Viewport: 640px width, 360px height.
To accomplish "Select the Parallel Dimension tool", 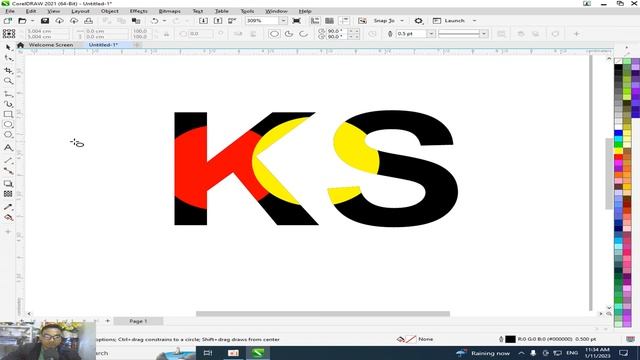I will [x=8, y=160].
